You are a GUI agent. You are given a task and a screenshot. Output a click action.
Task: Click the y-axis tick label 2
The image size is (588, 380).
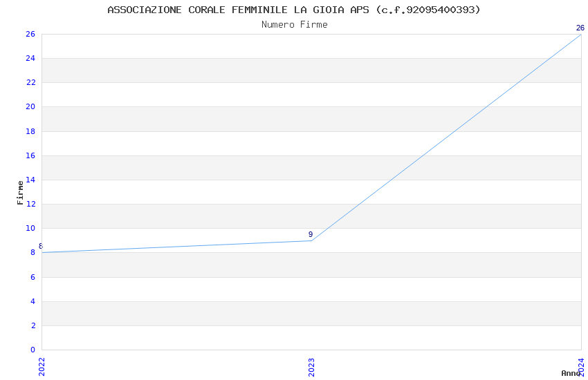33,325
